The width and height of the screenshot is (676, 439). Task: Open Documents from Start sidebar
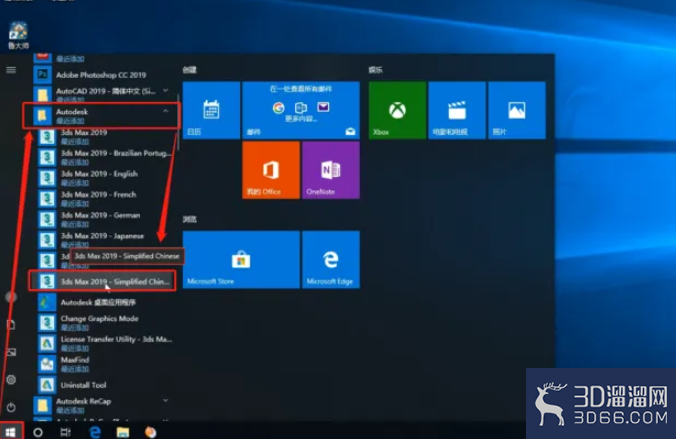tap(11, 325)
